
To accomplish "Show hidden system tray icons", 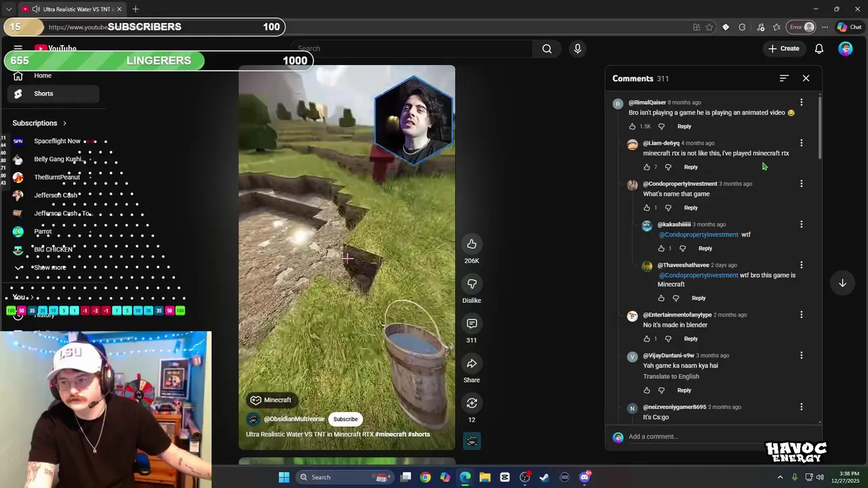I will click(780, 477).
